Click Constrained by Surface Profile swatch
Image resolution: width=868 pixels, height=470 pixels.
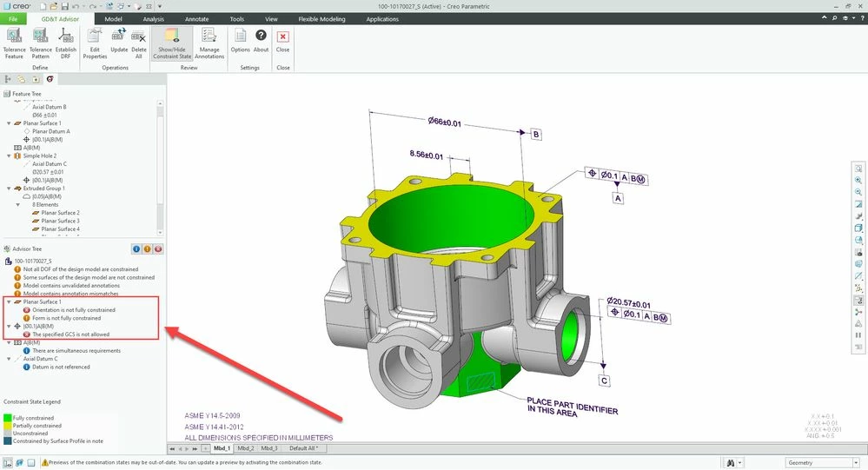click(x=7, y=440)
